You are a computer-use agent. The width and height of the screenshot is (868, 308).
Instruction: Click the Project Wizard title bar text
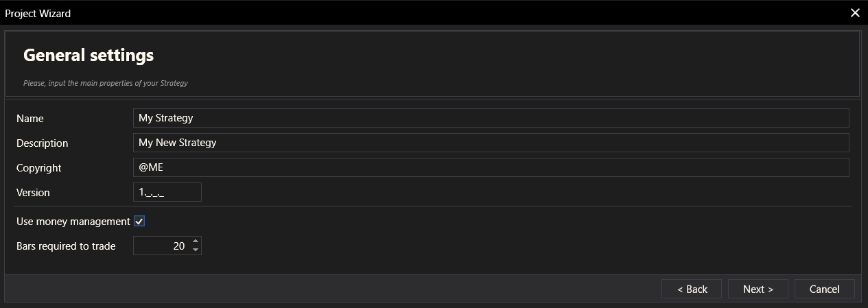coord(38,13)
